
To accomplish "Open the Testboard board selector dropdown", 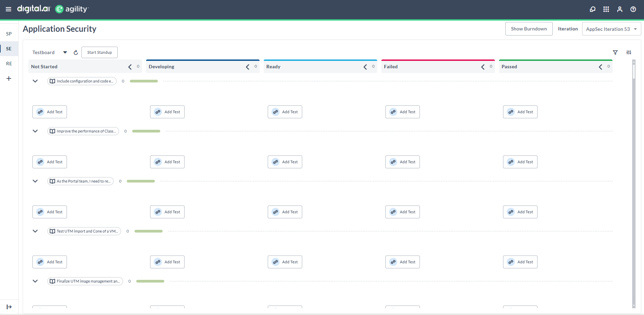I will [x=65, y=52].
